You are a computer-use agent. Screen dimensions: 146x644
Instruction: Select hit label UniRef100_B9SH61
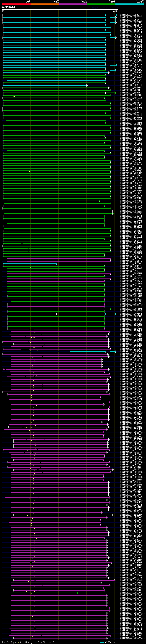(131, 72)
